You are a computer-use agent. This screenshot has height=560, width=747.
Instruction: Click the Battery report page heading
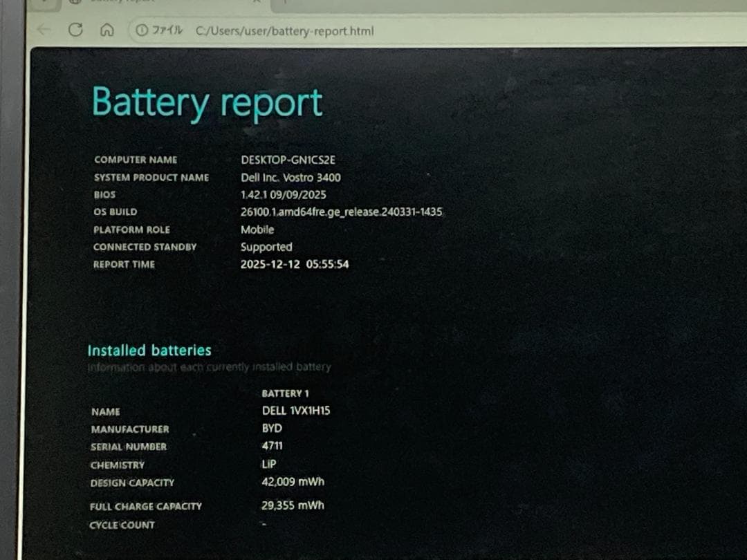point(207,102)
